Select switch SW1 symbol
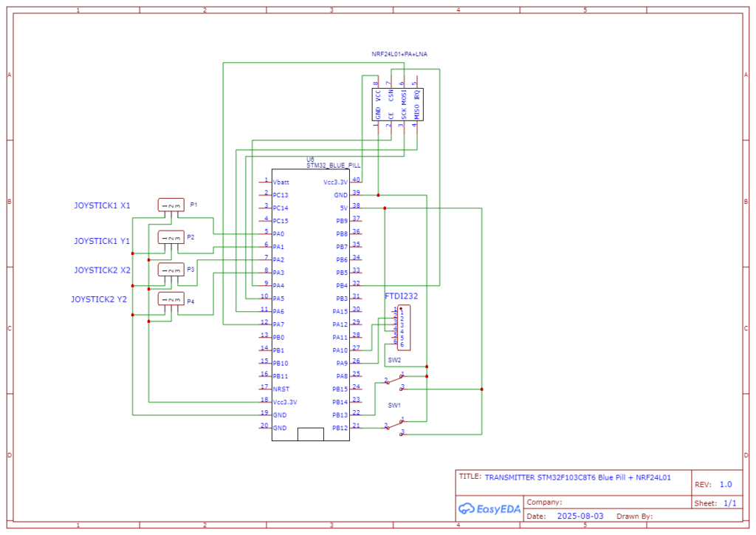Screen dimensions: 756x535 click(x=396, y=426)
